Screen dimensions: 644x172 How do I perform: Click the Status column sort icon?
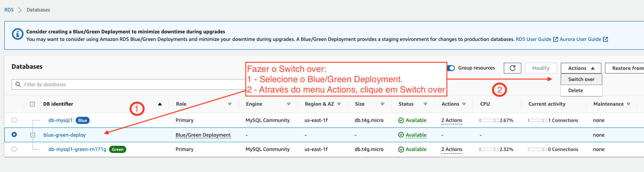[x=425, y=104]
